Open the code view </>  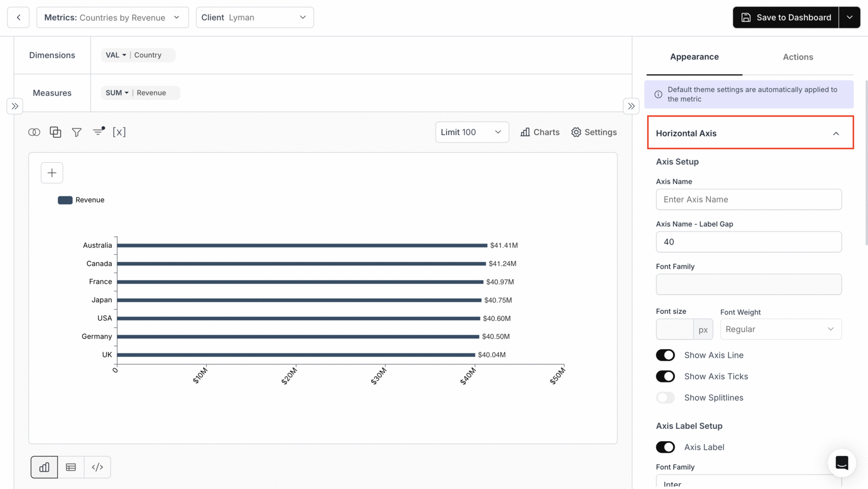point(97,467)
